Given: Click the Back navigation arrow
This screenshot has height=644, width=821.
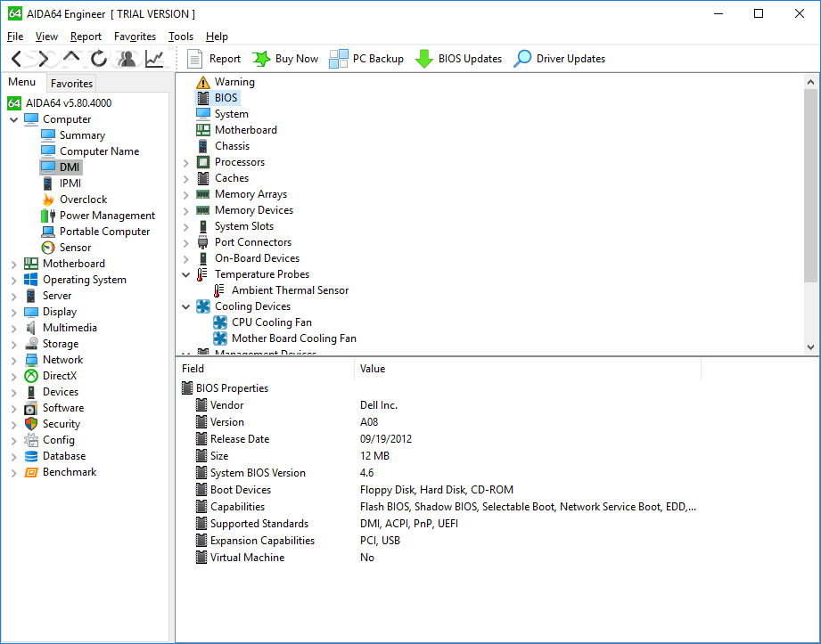Looking at the screenshot, I should pyautogui.click(x=16, y=59).
